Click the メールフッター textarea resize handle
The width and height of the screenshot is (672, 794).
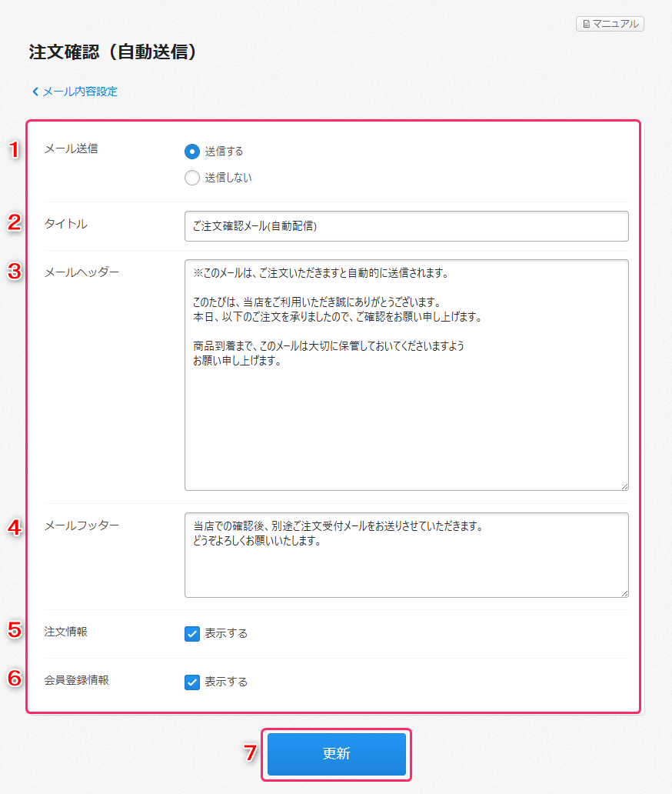[624, 593]
